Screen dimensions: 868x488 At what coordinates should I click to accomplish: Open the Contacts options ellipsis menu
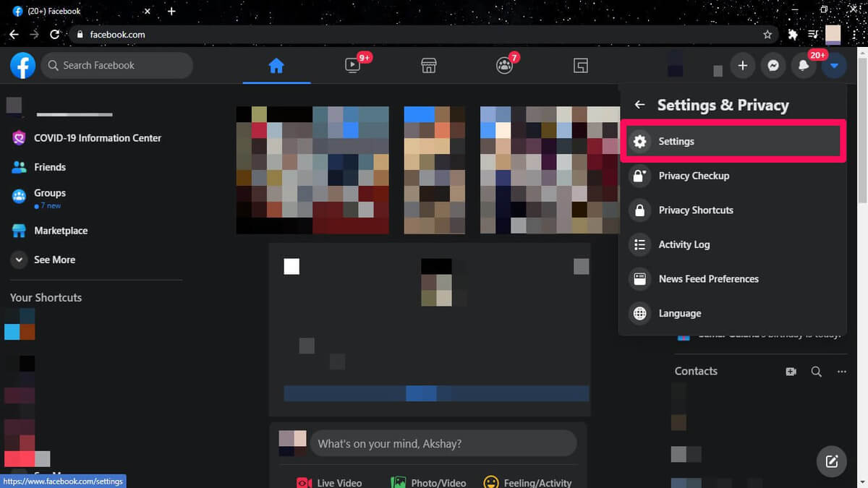click(x=841, y=372)
